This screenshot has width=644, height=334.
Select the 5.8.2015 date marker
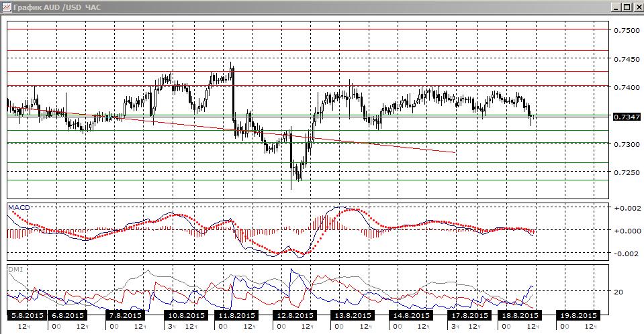pyautogui.click(x=26, y=315)
